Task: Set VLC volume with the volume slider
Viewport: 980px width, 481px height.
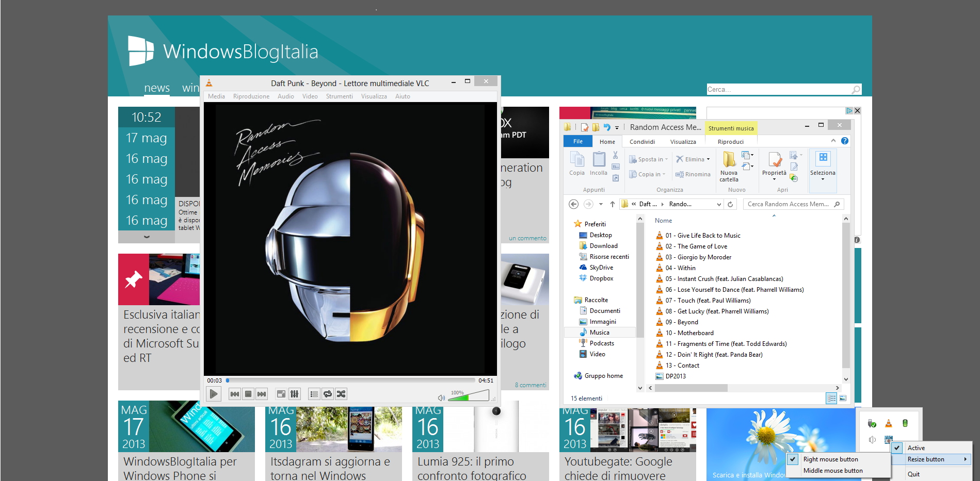Action: click(x=469, y=395)
